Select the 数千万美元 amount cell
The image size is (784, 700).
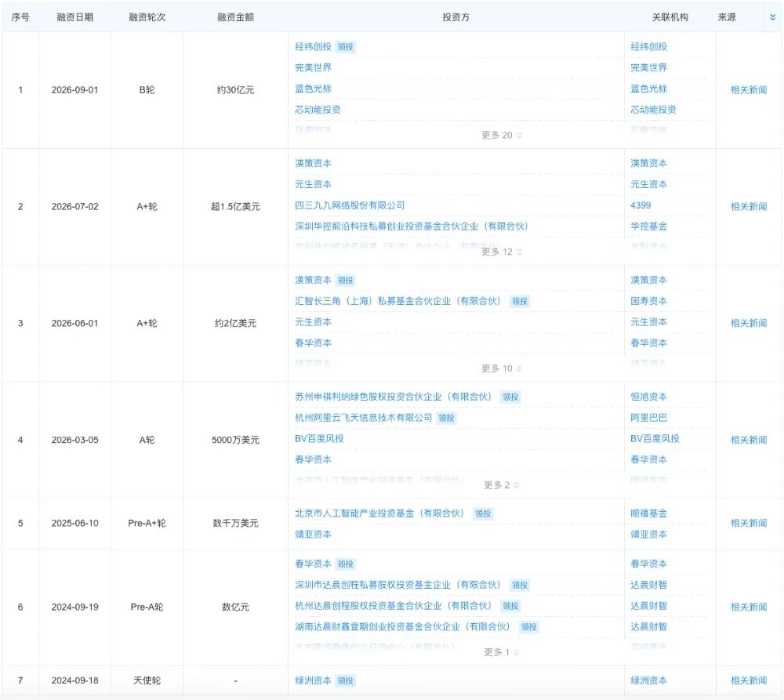point(235,523)
